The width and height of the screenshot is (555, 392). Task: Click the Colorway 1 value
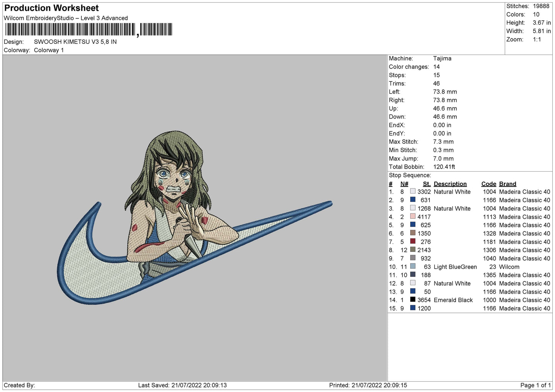coord(49,50)
